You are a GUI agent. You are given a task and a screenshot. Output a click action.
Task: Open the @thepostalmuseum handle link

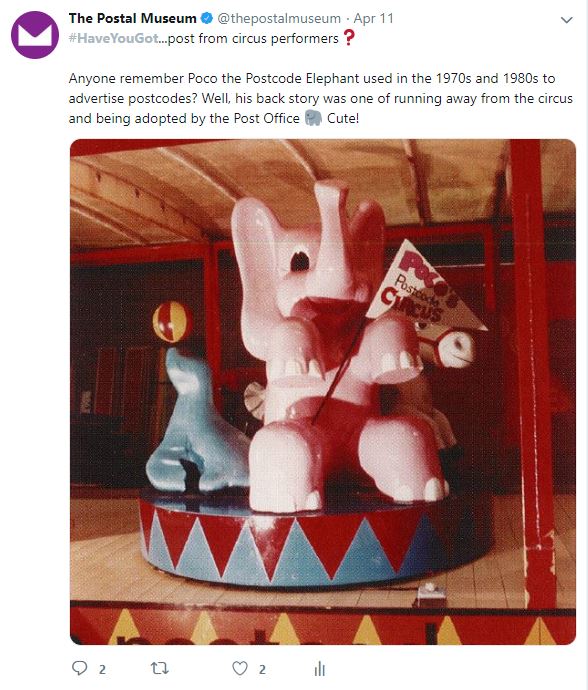279,18
